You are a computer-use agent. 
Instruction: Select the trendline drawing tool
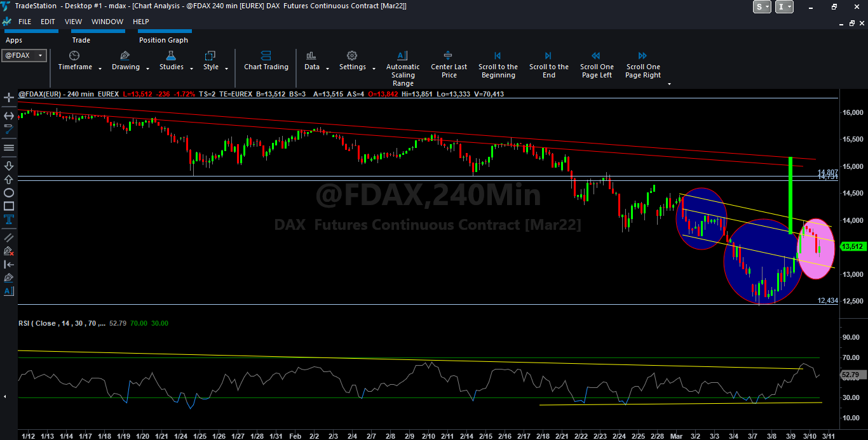point(9,130)
